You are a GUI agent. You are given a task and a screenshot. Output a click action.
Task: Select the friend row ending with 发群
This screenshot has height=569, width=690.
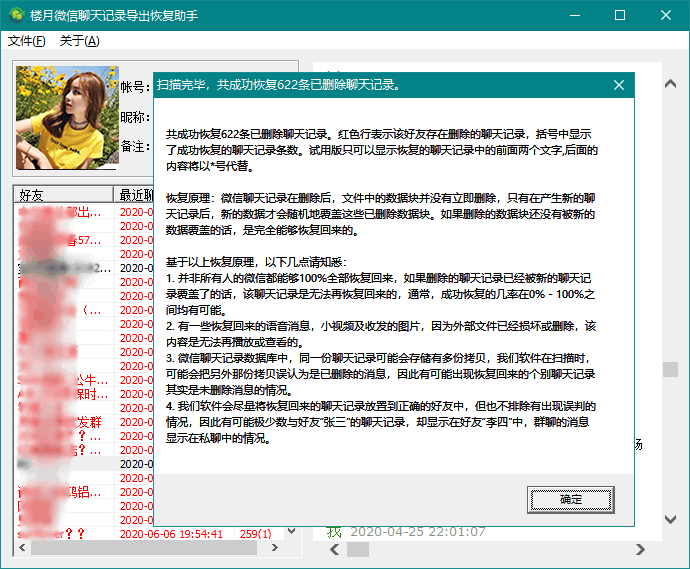click(86, 422)
